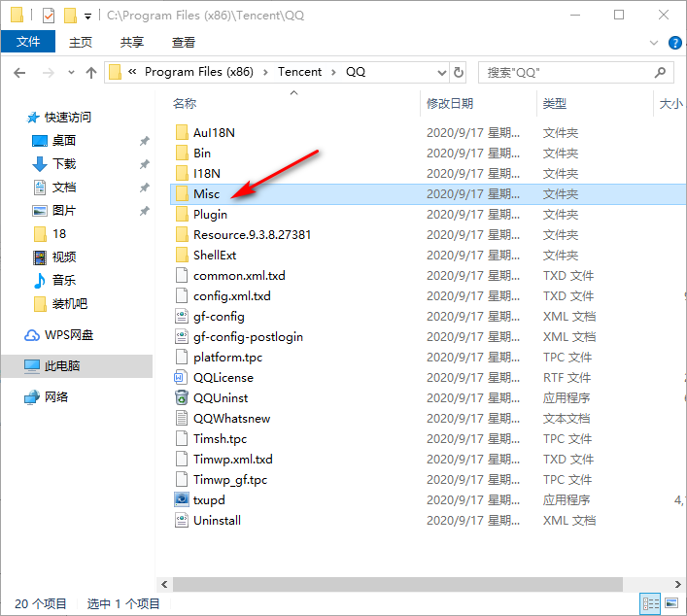Sort by the 名称 column header
Screen dimensions: 687x616
(x=185, y=103)
